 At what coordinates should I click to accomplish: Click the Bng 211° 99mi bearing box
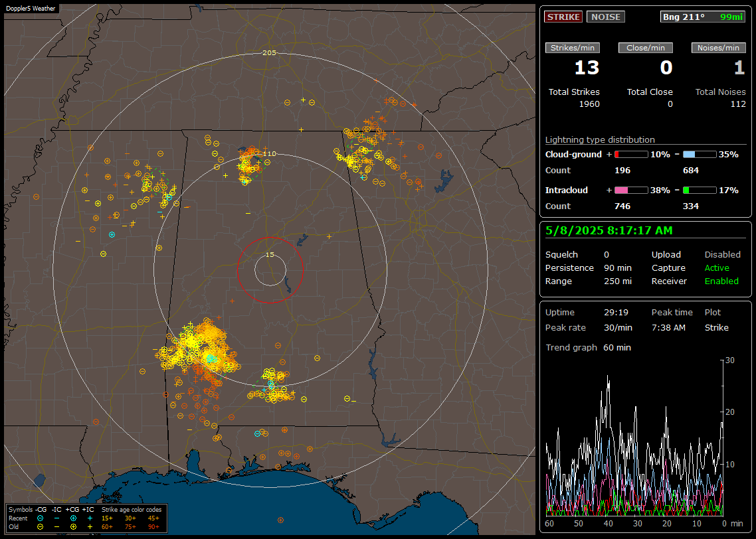(703, 17)
